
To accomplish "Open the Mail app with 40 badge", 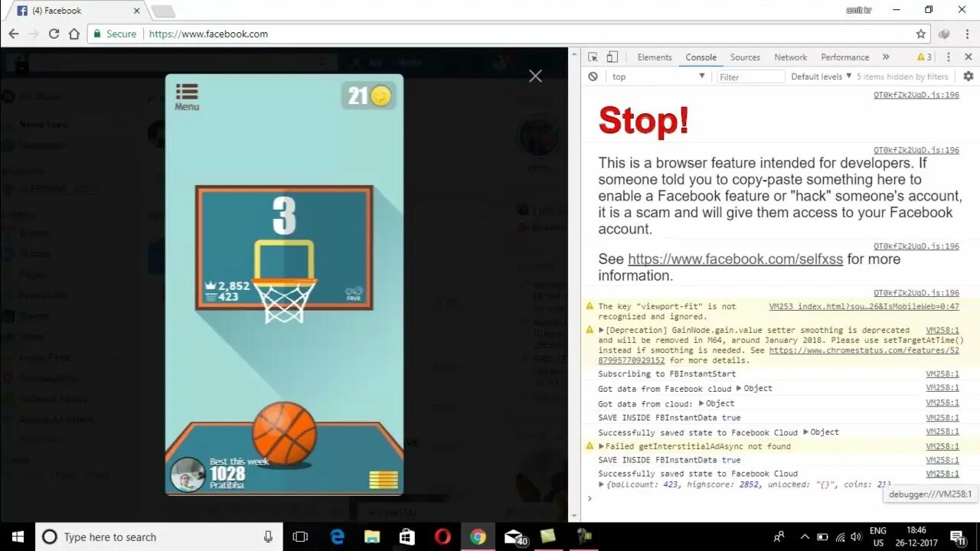I will pyautogui.click(x=515, y=537).
